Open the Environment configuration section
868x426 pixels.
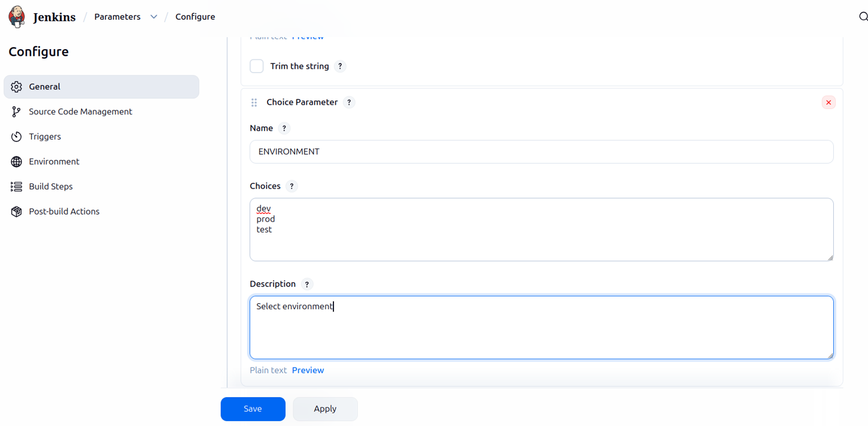tap(54, 161)
